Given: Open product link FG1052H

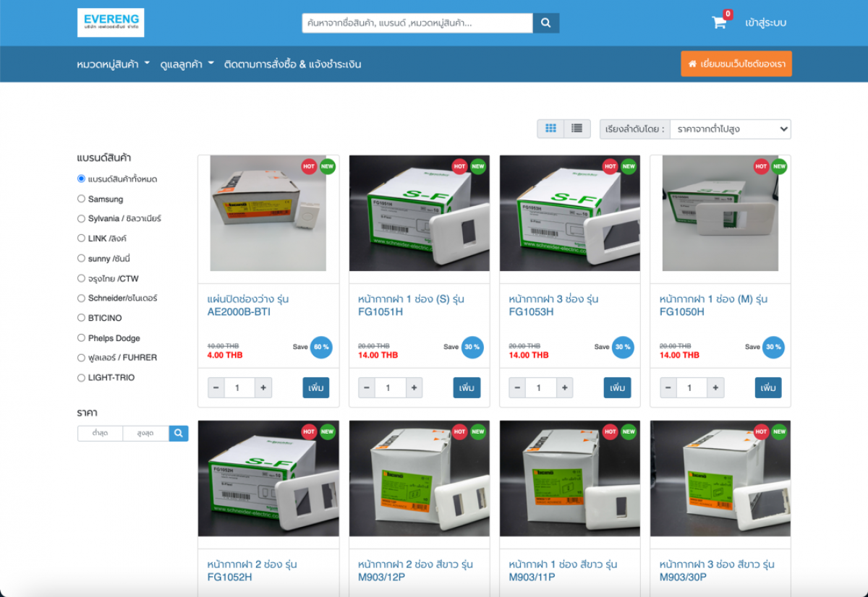Looking at the screenshot, I should pyautogui.click(x=252, y=571).
